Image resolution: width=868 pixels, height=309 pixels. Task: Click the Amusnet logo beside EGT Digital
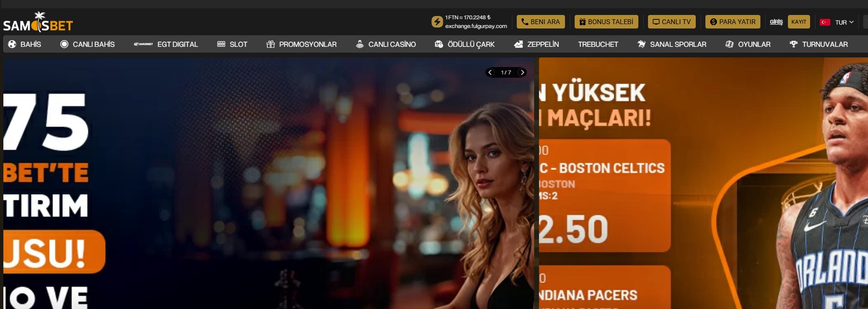[143, 44]
